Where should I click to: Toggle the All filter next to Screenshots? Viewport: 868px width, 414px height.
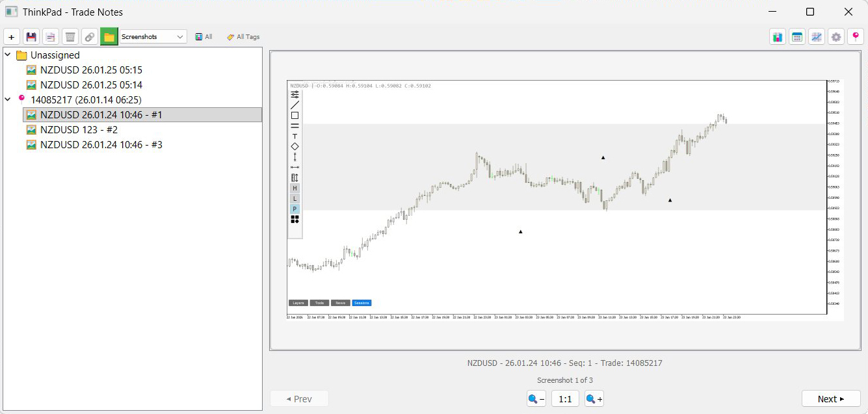pos(204,37)
